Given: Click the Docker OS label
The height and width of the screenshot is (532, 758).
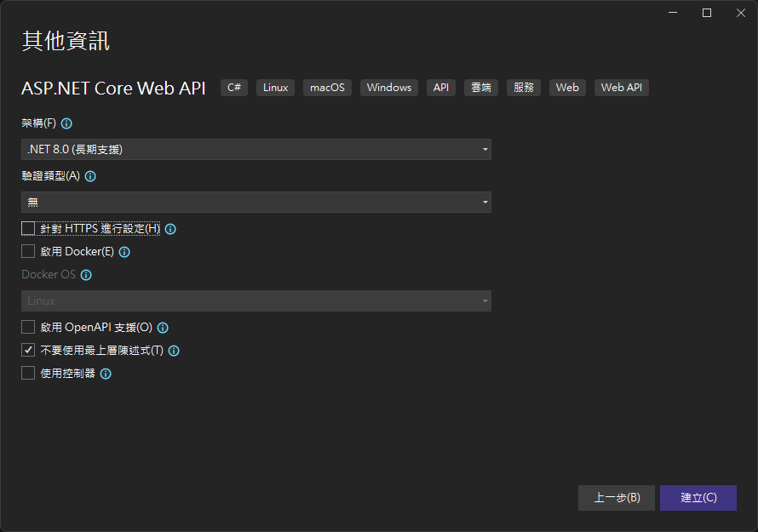Looking at the screenshot, I should pyautogui.click(x=49, y=274).
